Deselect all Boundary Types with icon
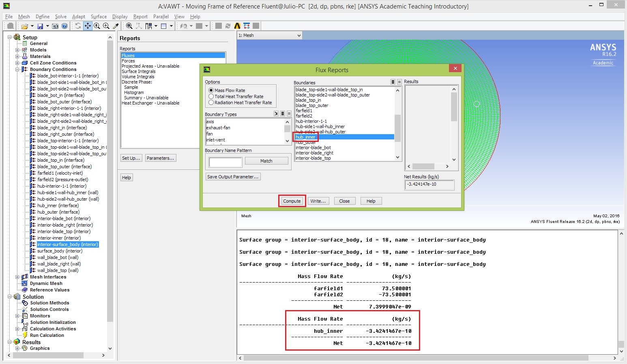The image size is (627, 364). 289,114
